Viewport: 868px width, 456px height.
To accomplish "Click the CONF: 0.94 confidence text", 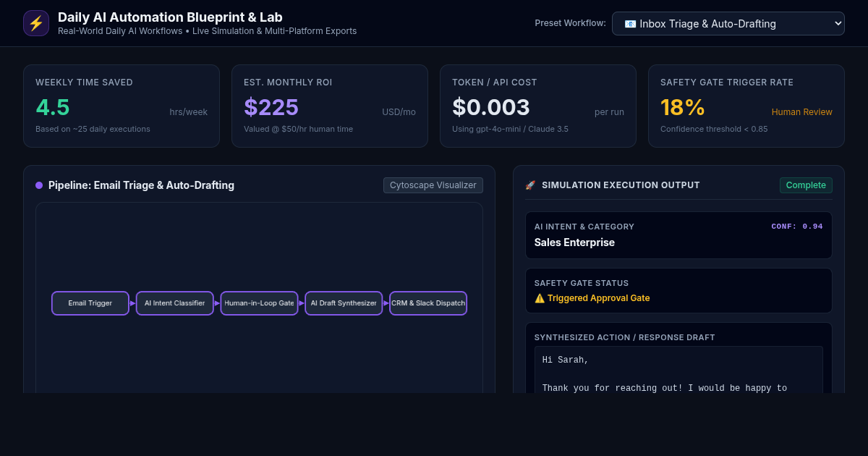I will point(797,226).
